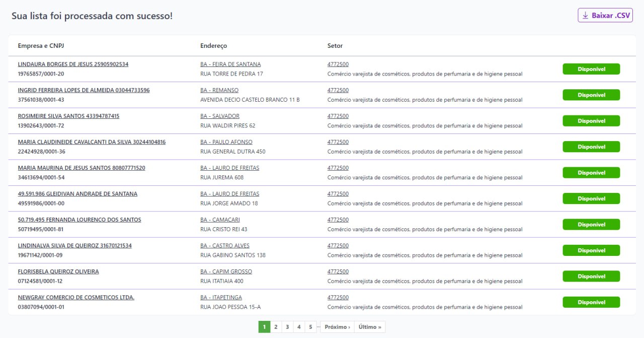Jump to page 3 in pagination
Viewport: 644px width, 338px height.
(x=287, y=327)
